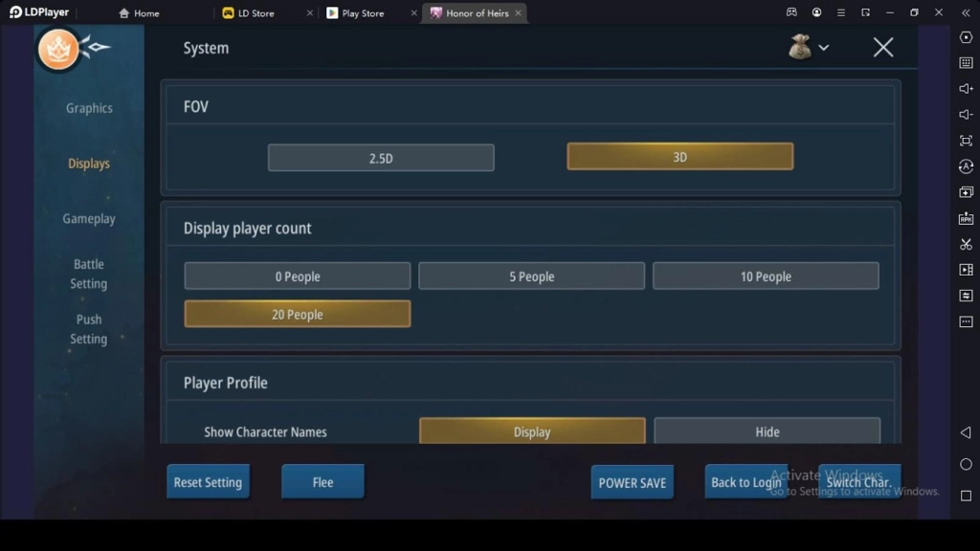This screenshot has width=980, height=551.
Task: Click the Flee button
Action: pos(323,482)
